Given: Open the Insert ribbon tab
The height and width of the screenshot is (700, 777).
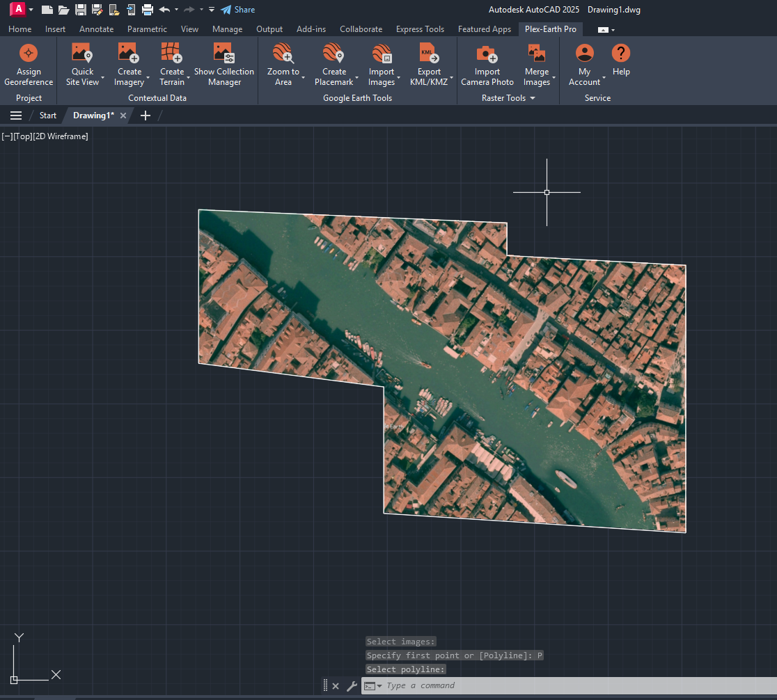Looking at the screenshot, I should pyautogui.click(x=55, y=29).
